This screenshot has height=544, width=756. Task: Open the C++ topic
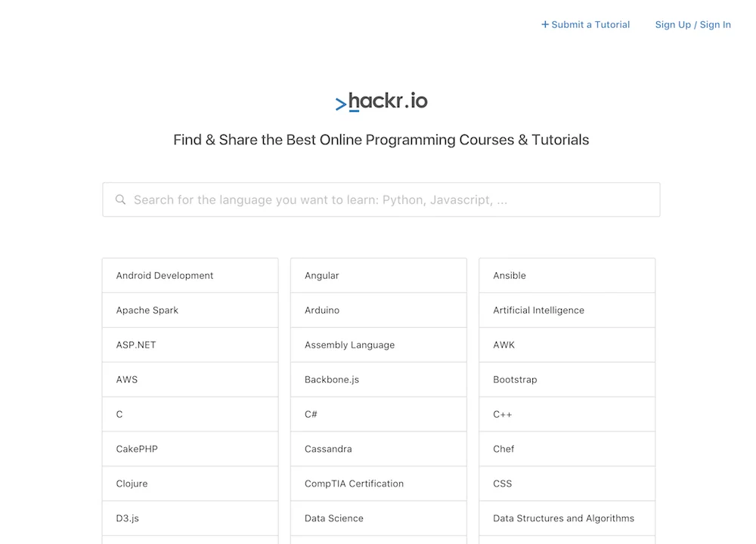pyautogui.click(x=502, y=414)
